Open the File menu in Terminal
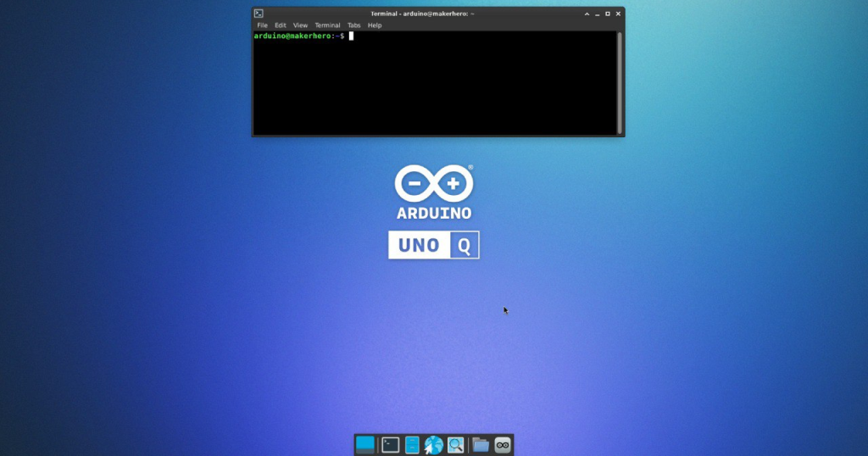Screen dimensions: 868x456 pyautogui.click(x=262, y=25)
